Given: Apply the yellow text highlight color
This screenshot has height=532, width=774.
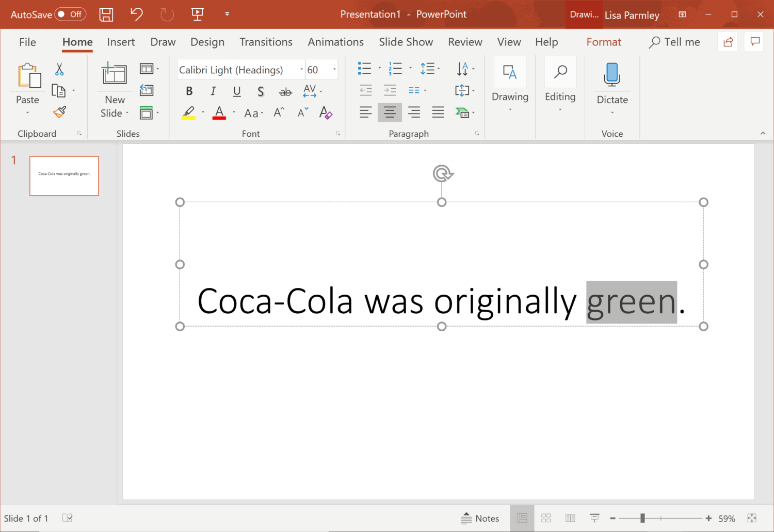Looking at the screenshot, I should pyautogui.click(x=188, y=112).
